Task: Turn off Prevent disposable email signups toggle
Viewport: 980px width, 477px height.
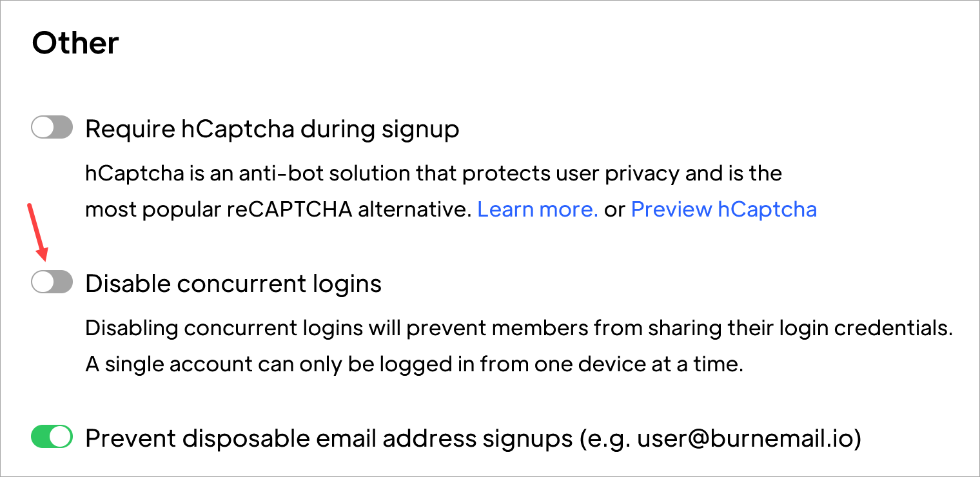Action: click(52, 437)
